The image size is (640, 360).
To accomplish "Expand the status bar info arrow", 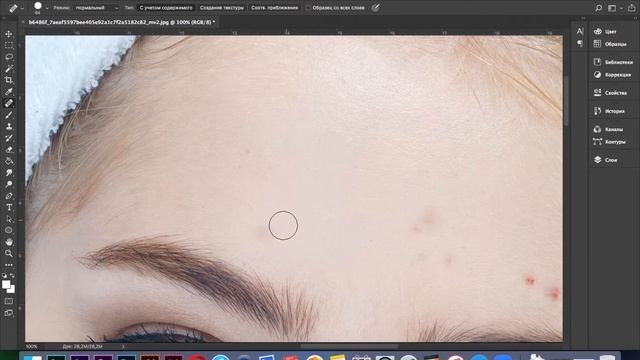I will pos(123,347).
